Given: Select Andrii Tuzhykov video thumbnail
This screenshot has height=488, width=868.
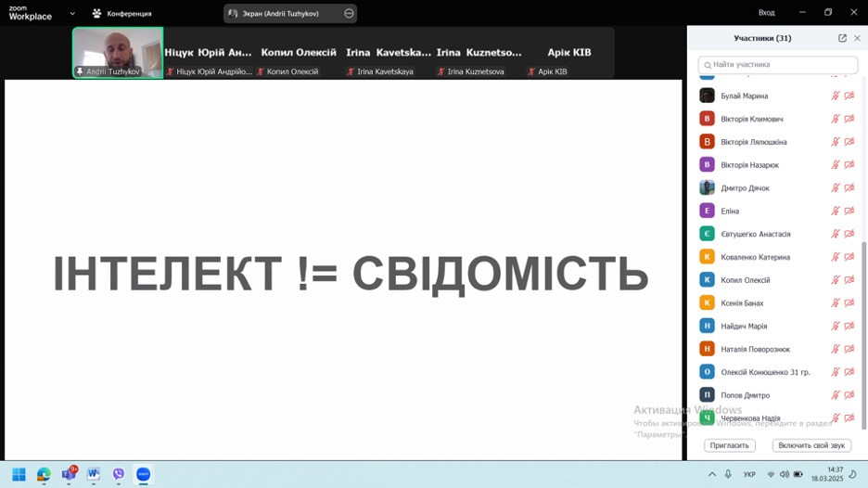Looking at the screenshot, I should (x=118, y=53).
